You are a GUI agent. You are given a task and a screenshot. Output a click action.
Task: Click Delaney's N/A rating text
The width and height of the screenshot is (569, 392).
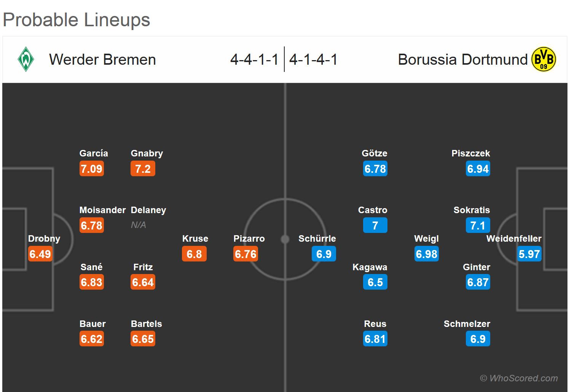pyautogui.click(x=138, y=225)
